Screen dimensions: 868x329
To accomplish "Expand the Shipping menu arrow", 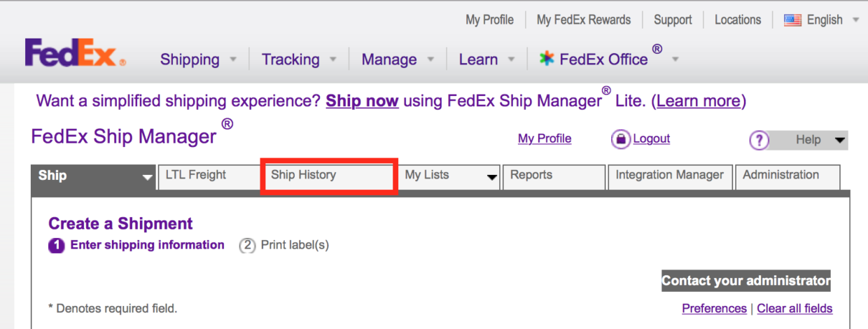I will [233, 60].
